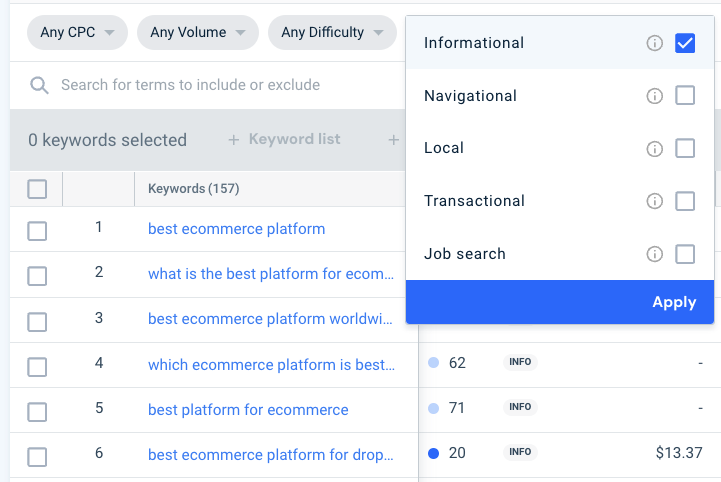
Task: Check row 5 best platform for ecommerce
Action: (x=37, y=412)
